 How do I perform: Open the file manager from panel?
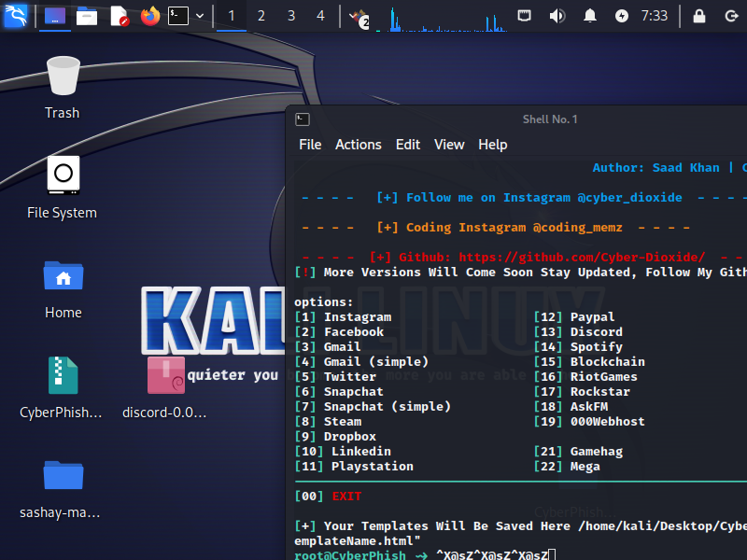point(87,16)
